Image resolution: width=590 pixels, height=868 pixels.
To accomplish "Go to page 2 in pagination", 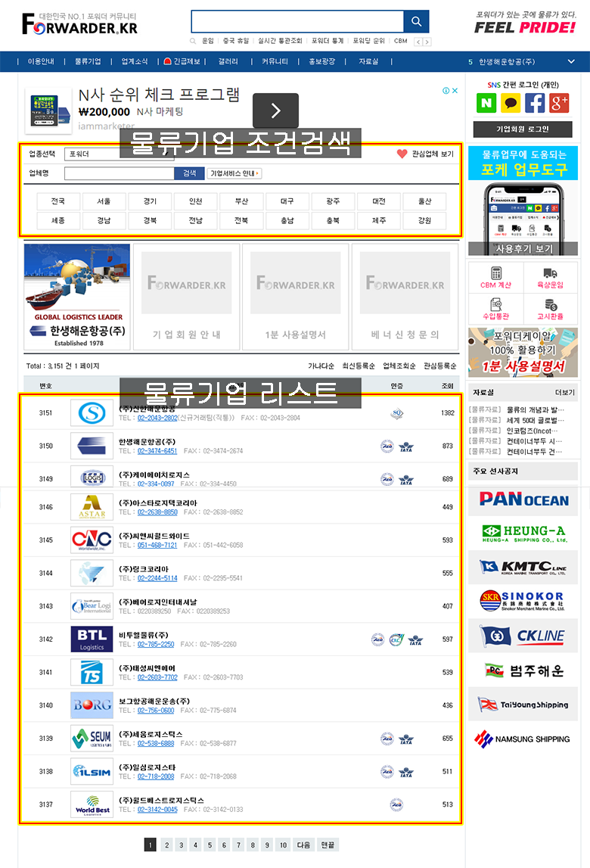I will coord(166,845).
